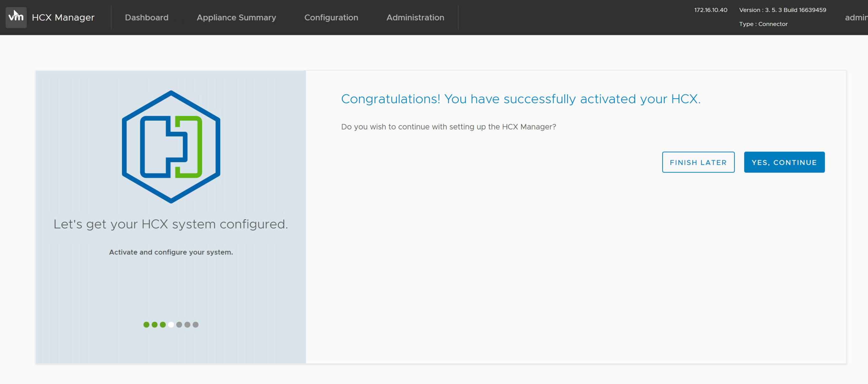Open the Administration menu

(415, 18)
